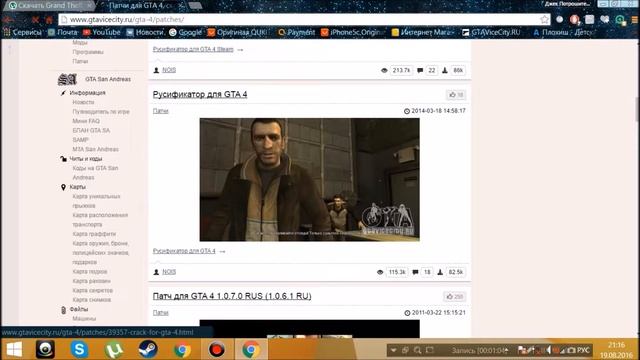Open Патчи category under Русификатор title
640x360 pixels.
tap(160, 111)
